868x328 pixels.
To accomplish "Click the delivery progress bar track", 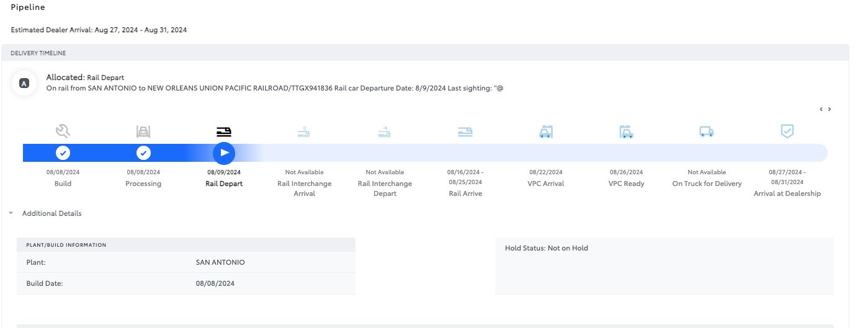I will coord(425,153).
